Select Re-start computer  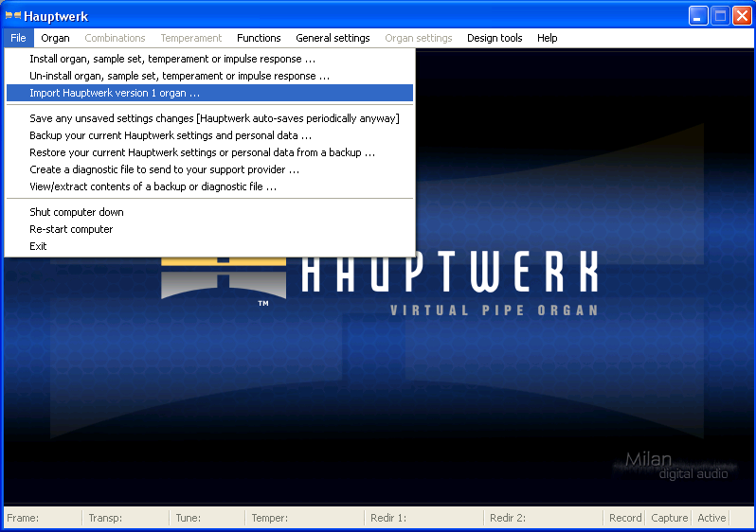209,229
